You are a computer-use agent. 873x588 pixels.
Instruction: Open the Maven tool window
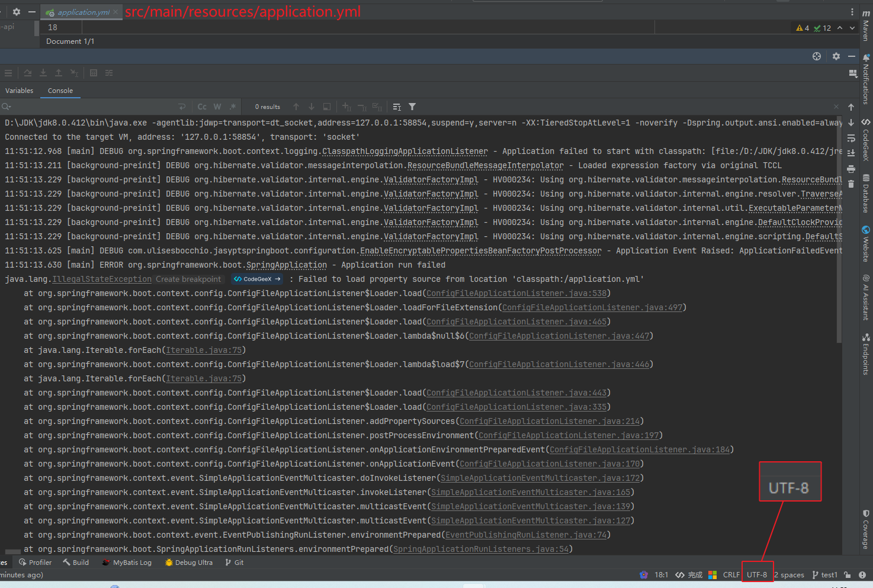click(866, 25)
